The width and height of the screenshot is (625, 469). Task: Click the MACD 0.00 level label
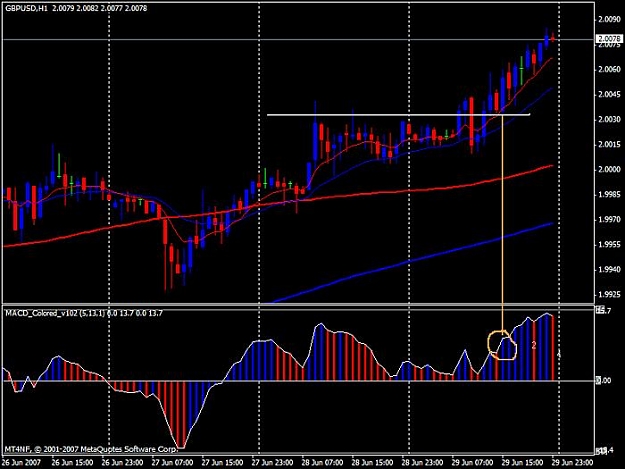[x=603, y=381]
